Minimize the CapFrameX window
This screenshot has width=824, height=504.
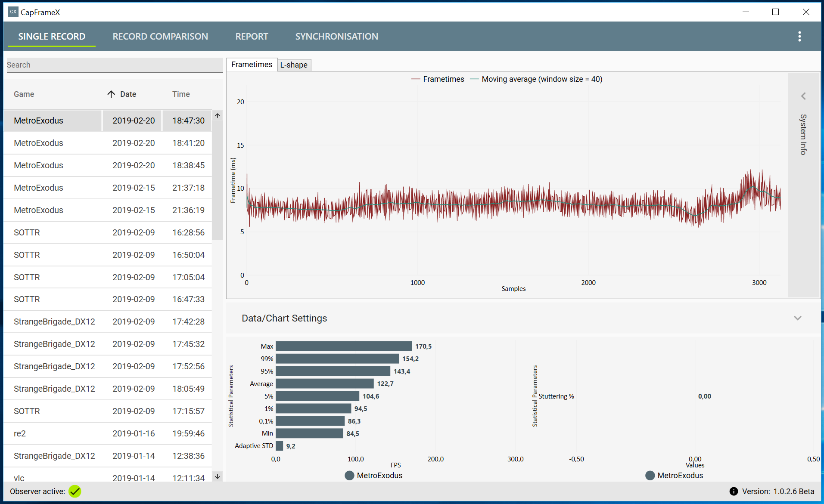(746, 12)
